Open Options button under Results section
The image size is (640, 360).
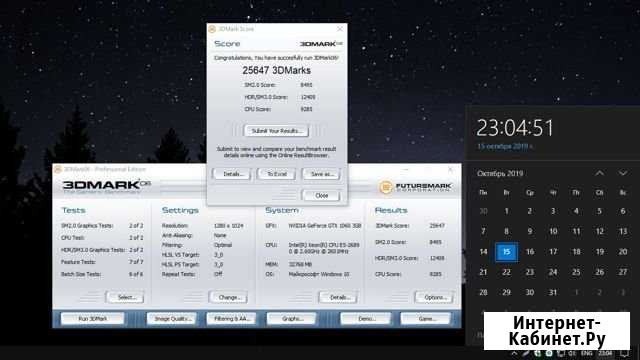(434, 297)
